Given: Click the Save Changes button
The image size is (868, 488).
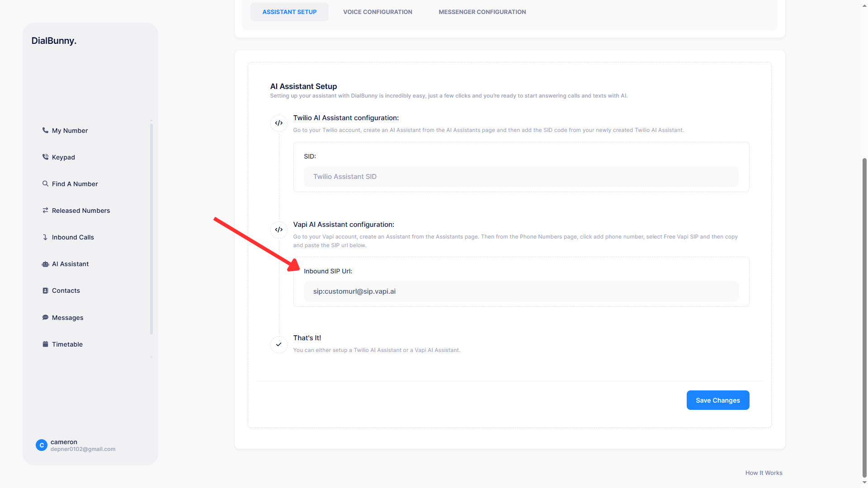Looking at the screenshot, I should click(717, 400).
